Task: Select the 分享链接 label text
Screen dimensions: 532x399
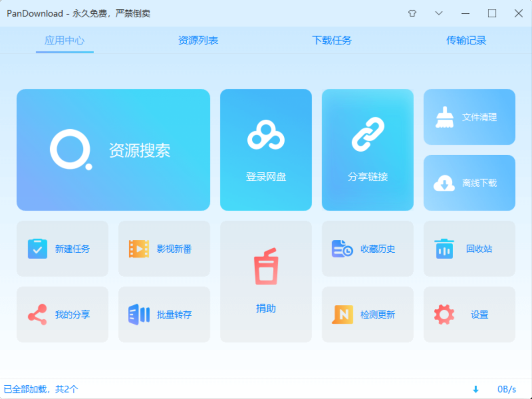Action: (368, 177)
